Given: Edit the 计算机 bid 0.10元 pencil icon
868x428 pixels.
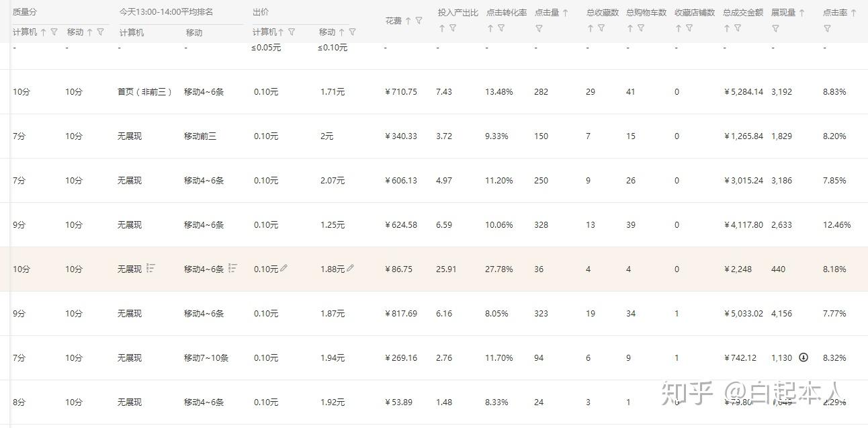Looking at the screenshot, I should (x=284, y=268).
